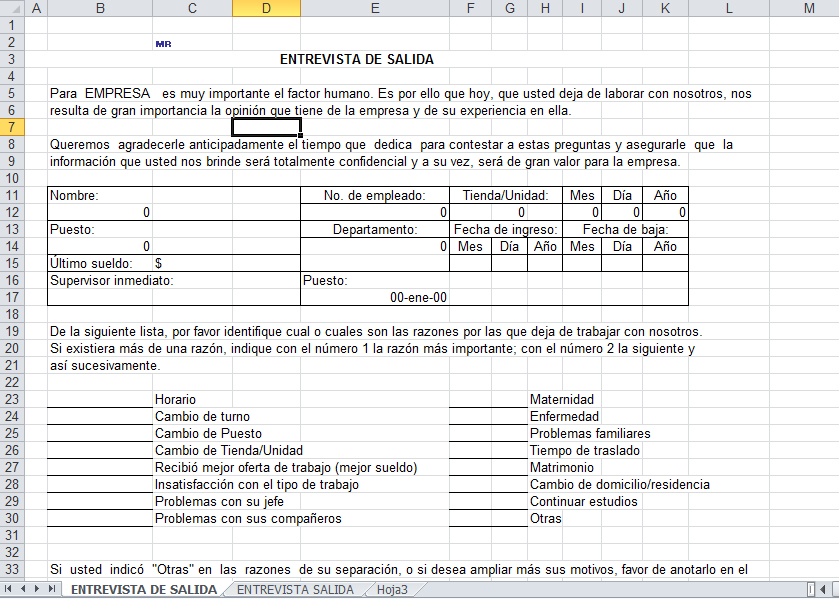This screenshot has height=599, width=839.
Task: Click the selected cell D7
Action: click(266, 127)
